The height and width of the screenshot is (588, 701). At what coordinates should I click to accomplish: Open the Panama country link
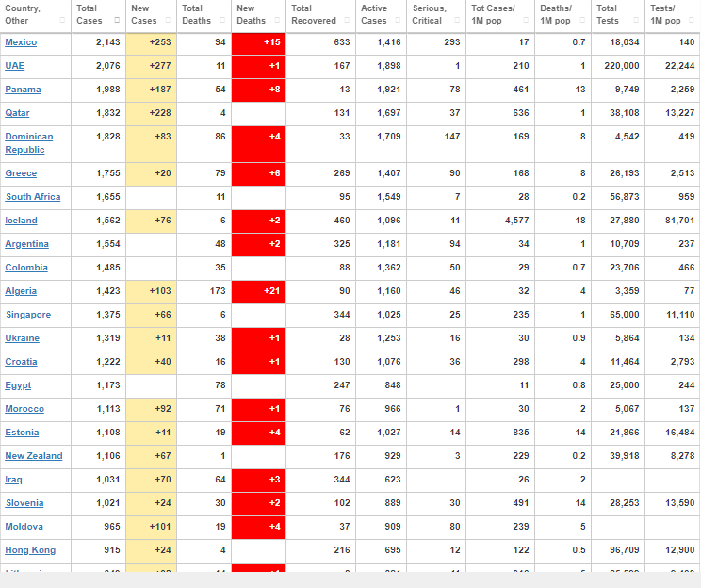click(23, 90)
